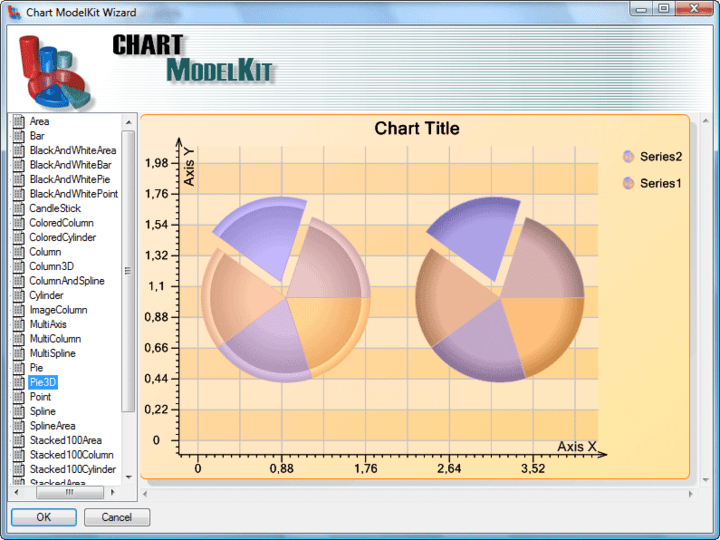The image size is (720, 540).
Task: Click template list vertical scrollbar thumb
Action: 129,271
